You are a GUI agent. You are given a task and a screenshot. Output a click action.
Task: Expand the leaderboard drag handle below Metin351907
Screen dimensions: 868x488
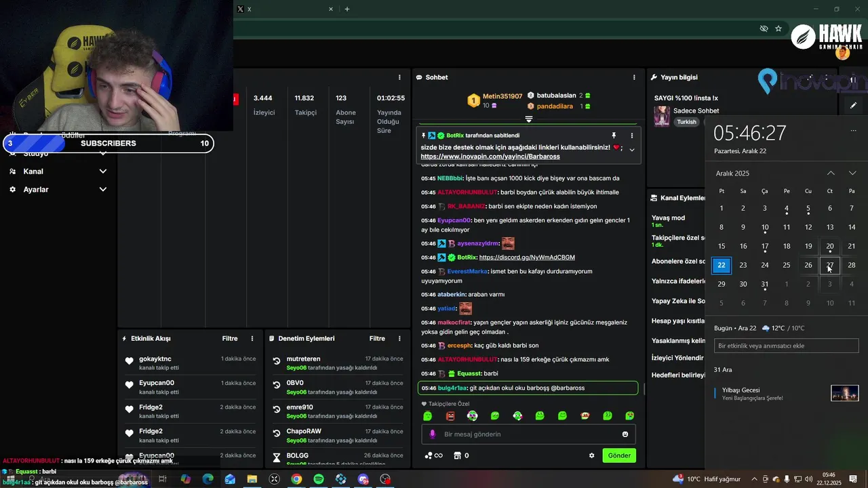[x=529, y=119]
